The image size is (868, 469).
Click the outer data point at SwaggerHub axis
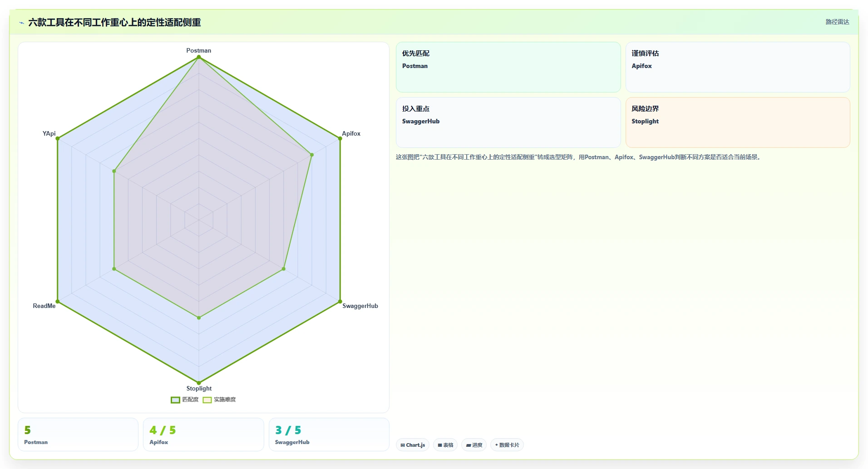tap(340, 302)
